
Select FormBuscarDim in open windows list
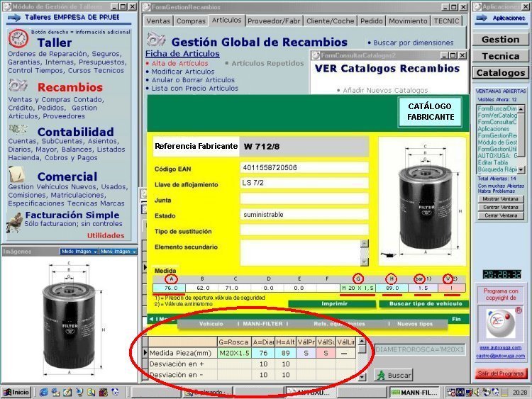497,109
